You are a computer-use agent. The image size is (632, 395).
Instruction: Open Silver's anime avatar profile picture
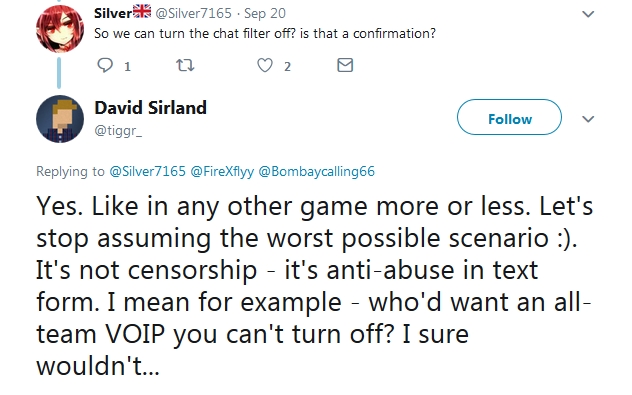point(60,28)
